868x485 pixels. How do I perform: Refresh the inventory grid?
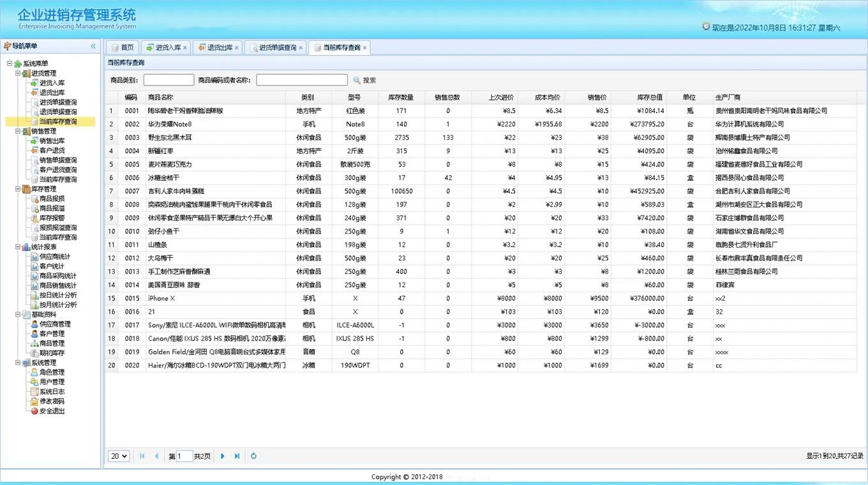(253, 456)
